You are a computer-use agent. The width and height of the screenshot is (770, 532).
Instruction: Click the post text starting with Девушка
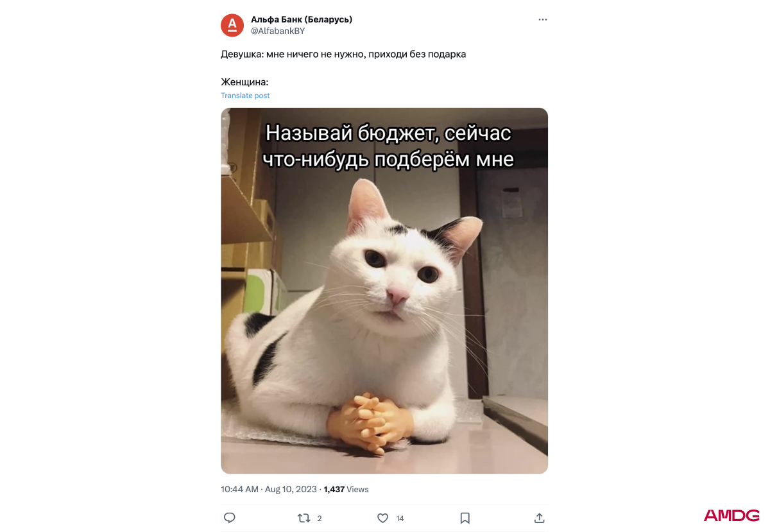coord(343,54)
